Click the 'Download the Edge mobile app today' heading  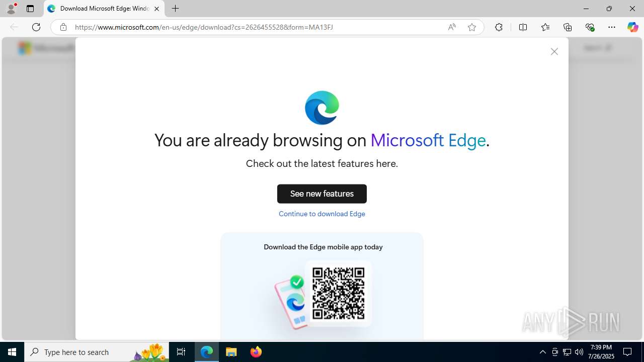pos(323,247)
